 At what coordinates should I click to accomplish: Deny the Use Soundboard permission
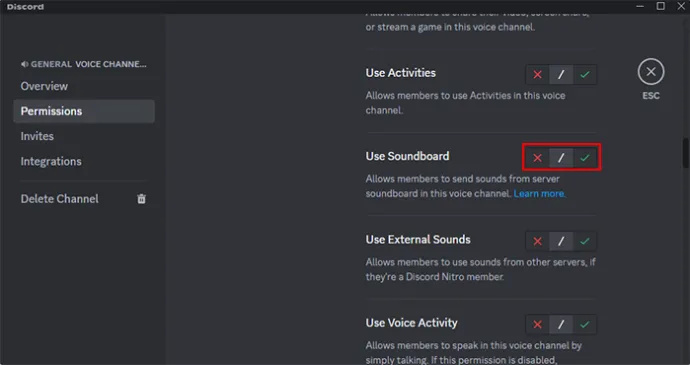(537, 158)
